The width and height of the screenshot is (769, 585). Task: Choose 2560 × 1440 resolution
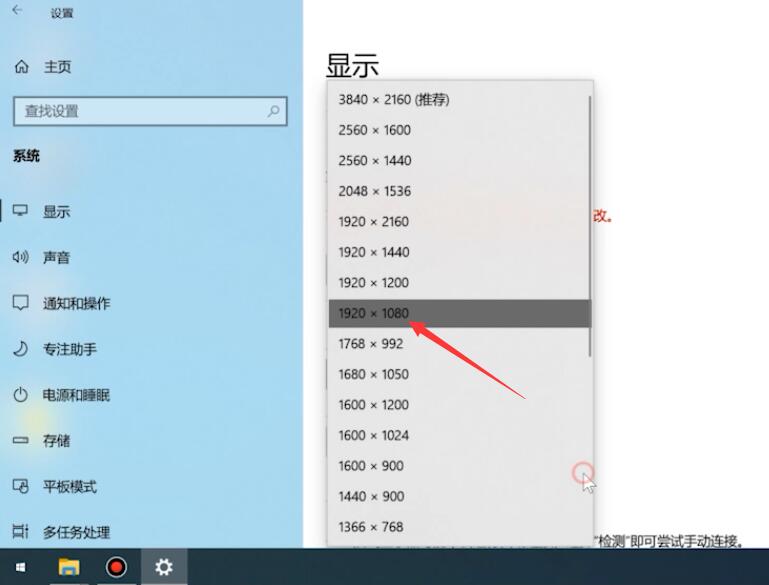tap(460, 160)
